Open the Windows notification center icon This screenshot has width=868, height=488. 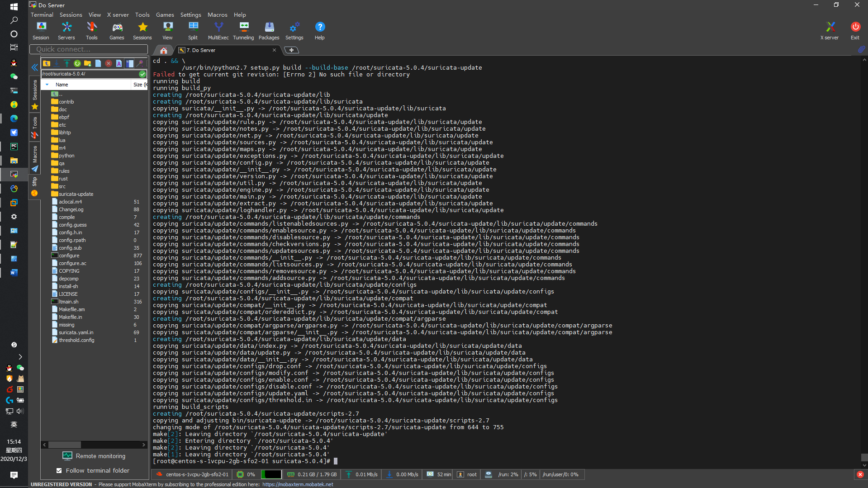point(14,475)
